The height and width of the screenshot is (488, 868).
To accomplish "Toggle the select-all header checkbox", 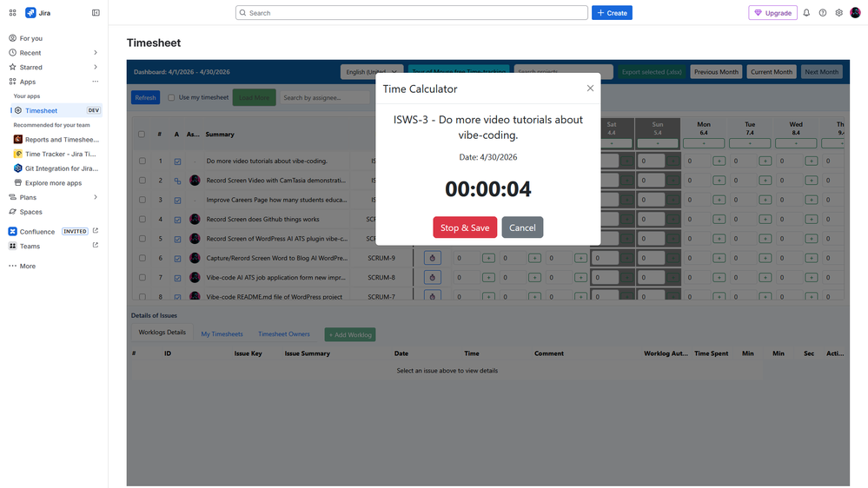I will (x=142, y=134).
